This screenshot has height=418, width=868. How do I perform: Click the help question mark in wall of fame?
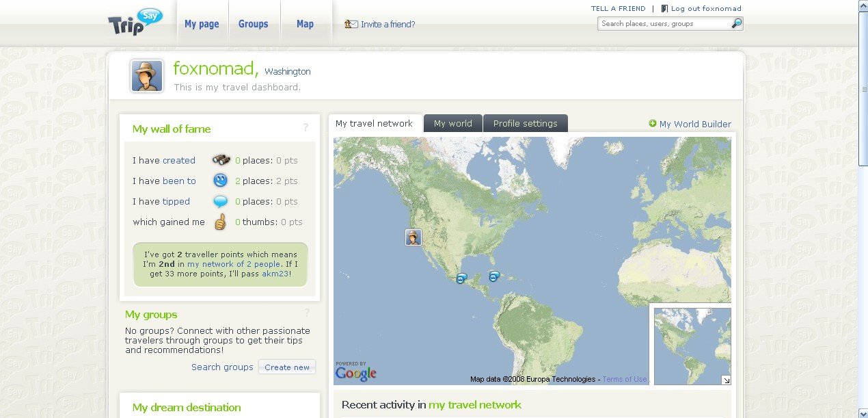[x=306, y=127]
